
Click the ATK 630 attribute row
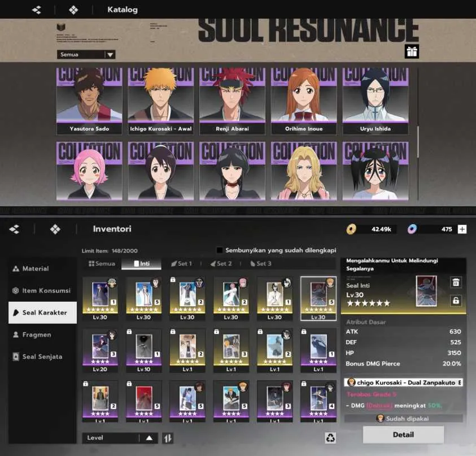click(403, 332)
